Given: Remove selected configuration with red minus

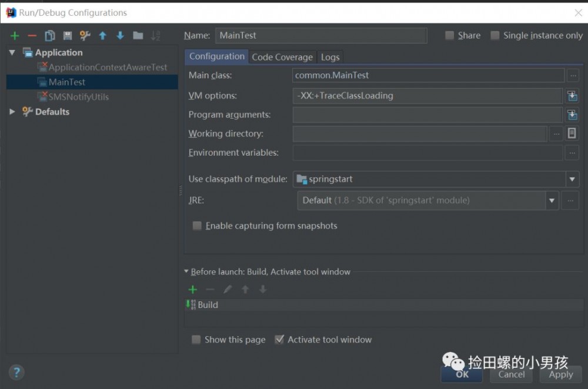Looking at the screenshot, I should point(32,36).
